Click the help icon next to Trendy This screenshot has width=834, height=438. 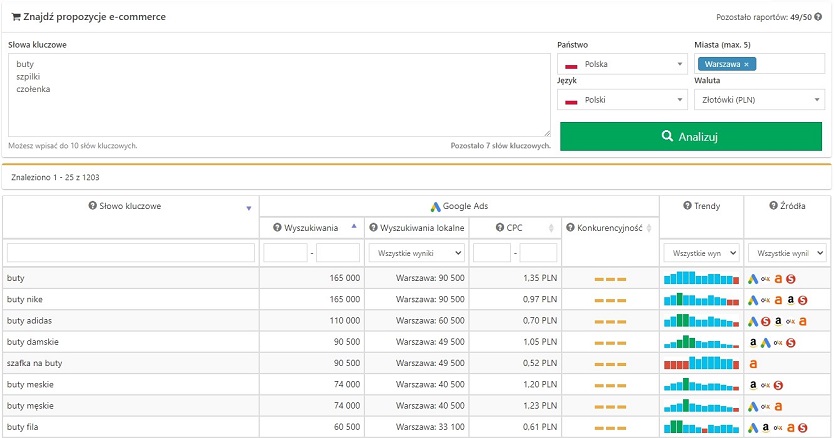click(687, 206)
